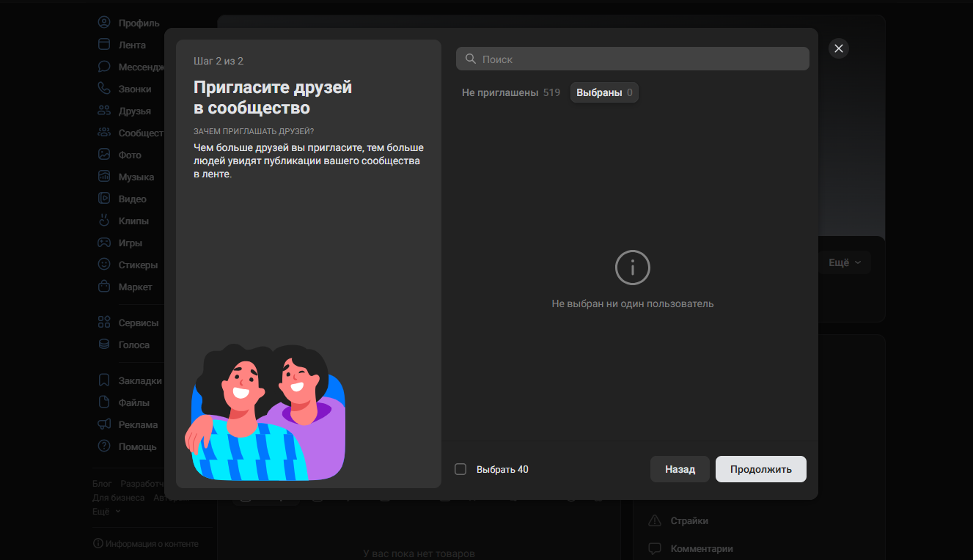Click the Музыка icon in the sidebar
This screenshot has height=560, width=973.
(104, 177)
